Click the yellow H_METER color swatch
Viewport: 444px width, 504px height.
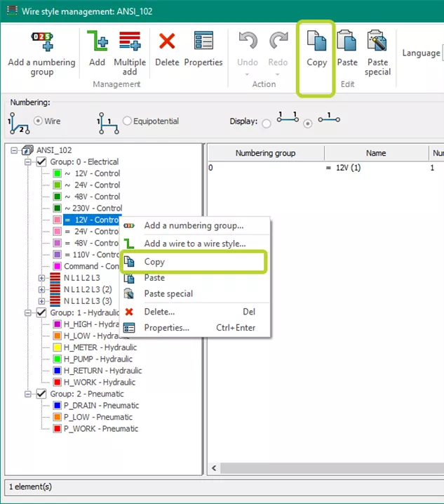tap(57, 347)
